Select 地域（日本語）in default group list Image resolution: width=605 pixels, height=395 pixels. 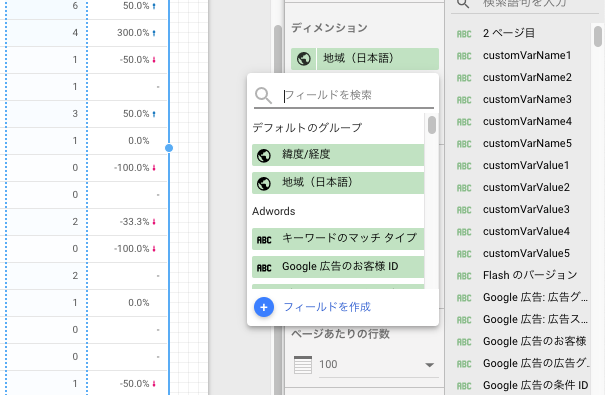click(x=338, y=182)
